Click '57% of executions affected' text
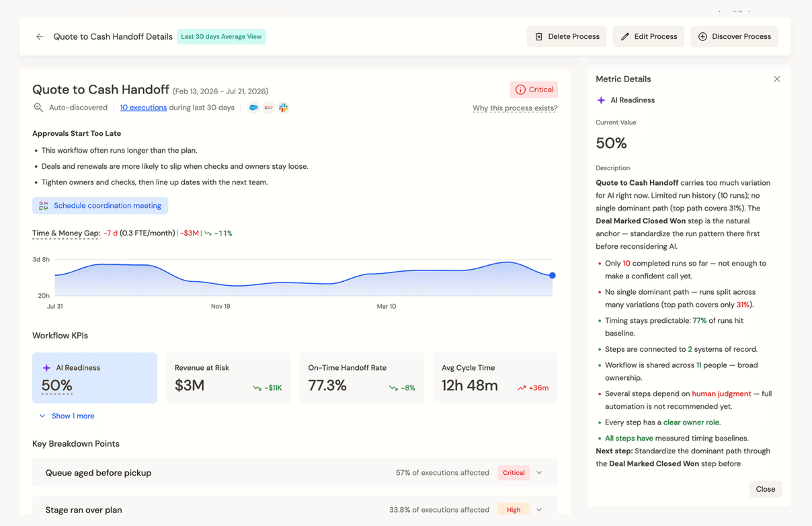Screen dimensions: 812x526 pos(442,473)
